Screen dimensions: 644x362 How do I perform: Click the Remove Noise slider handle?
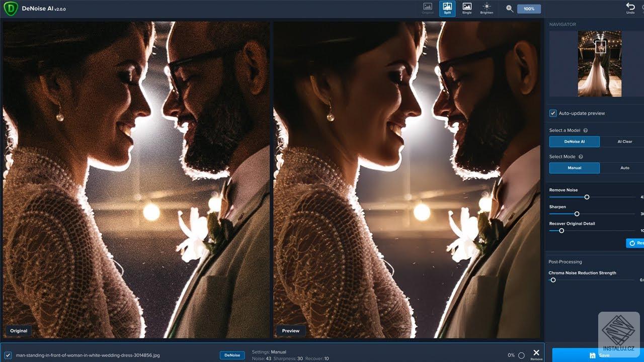(x=587, y=197)
